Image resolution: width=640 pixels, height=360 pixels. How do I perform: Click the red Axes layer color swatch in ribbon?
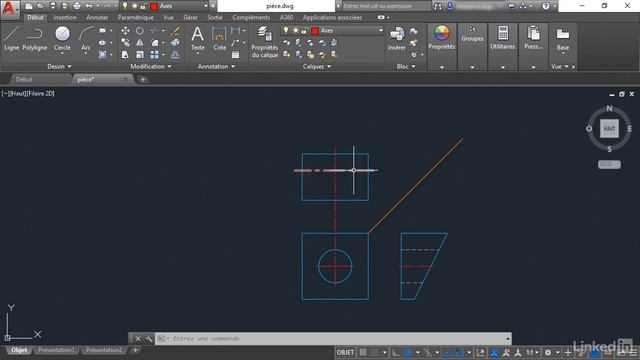tap(315, 31)
